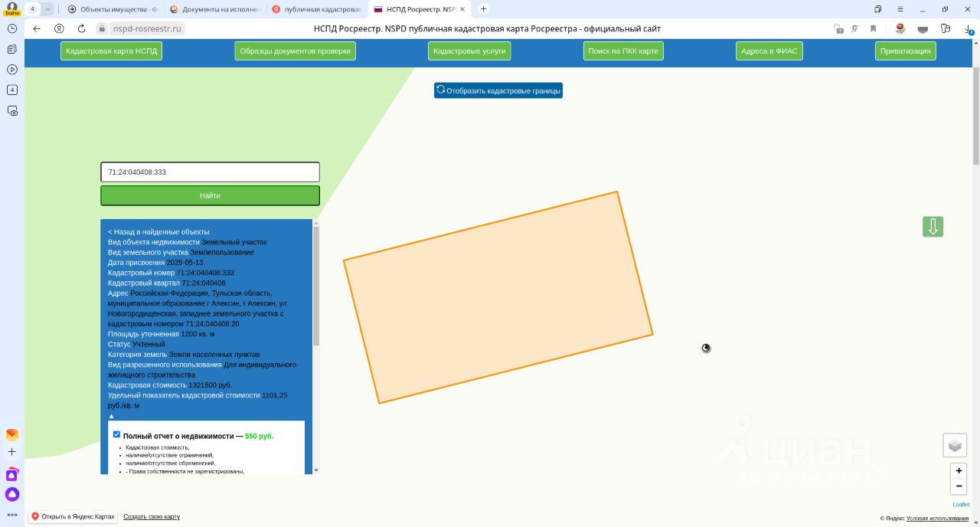The height and width of the screenshot is (527, 980).
Task: Click the green Найти search button
Action: (210, 195)
